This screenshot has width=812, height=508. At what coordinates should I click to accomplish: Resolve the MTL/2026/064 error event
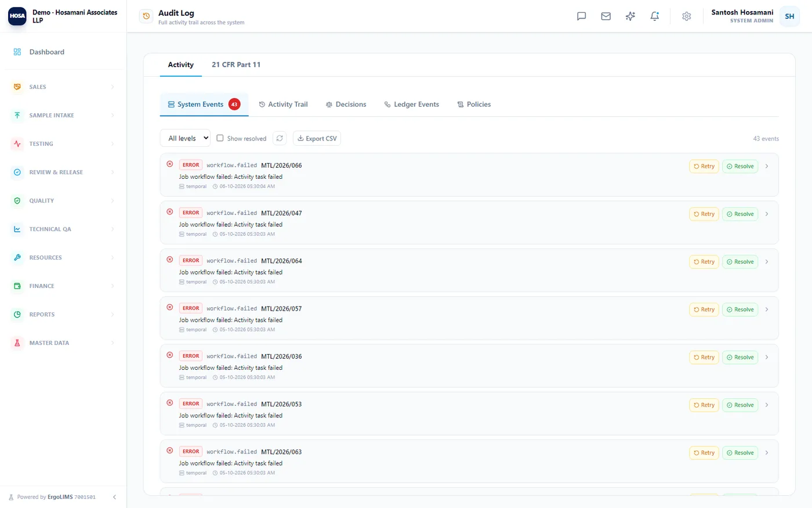740,262
